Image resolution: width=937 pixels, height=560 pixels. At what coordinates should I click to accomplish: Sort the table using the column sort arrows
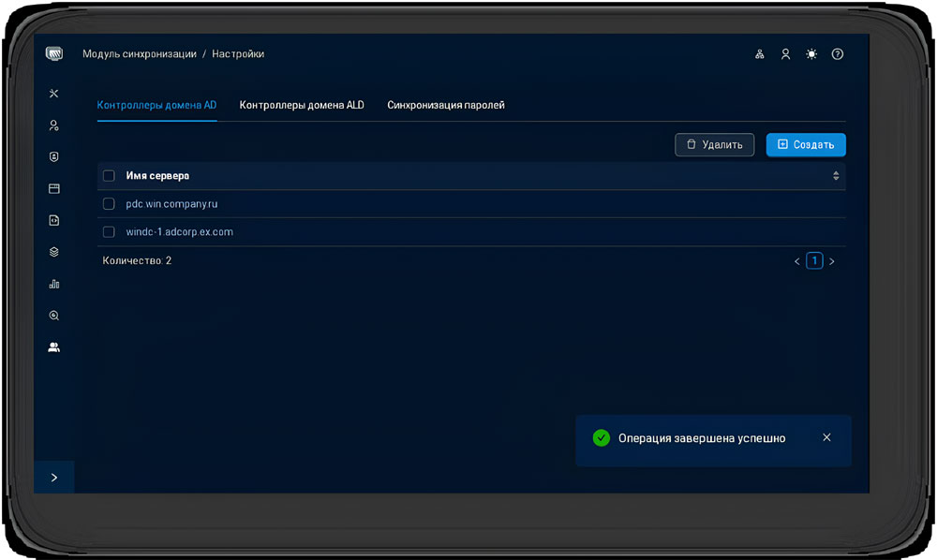(835, 176)
